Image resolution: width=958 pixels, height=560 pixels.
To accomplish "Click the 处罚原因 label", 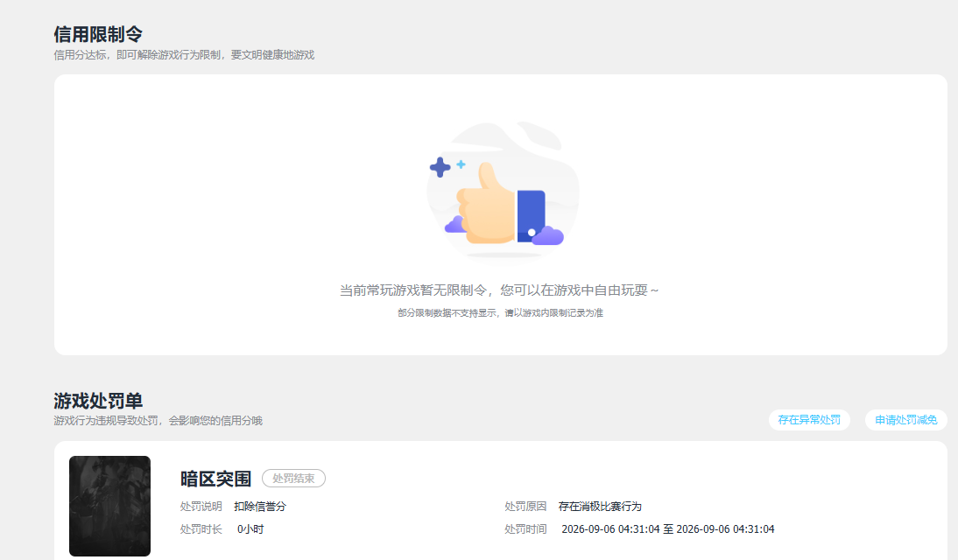I will click(x=525, y=507).
